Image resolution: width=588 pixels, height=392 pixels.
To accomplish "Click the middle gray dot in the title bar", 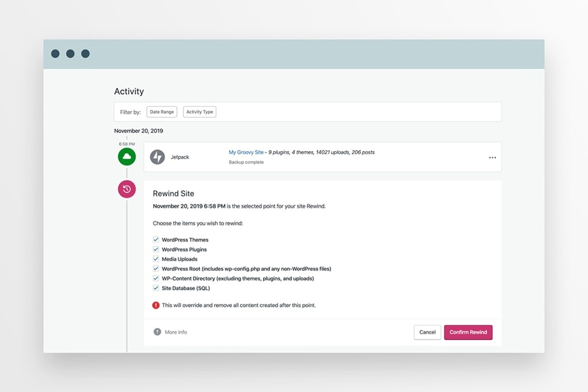I will (x=70, y=53).
